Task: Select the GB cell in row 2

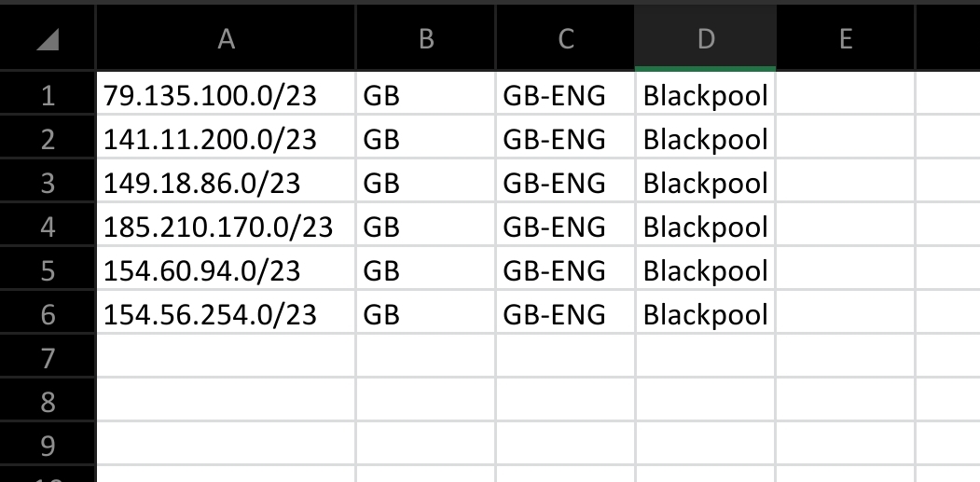Action: point(425,137)
